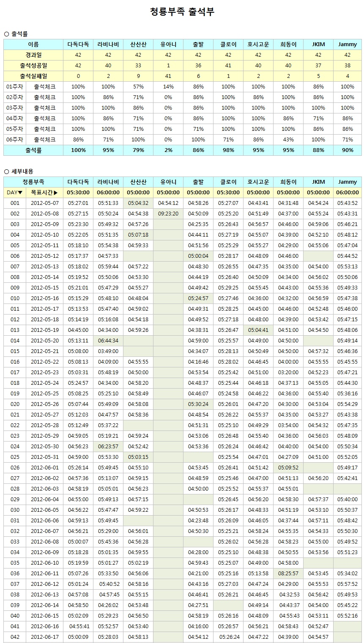This screenshot has width=364, height=643.
Task: Click the 목표시간▶ header cell
Action: pyautogui.click(x=44, y=193)
